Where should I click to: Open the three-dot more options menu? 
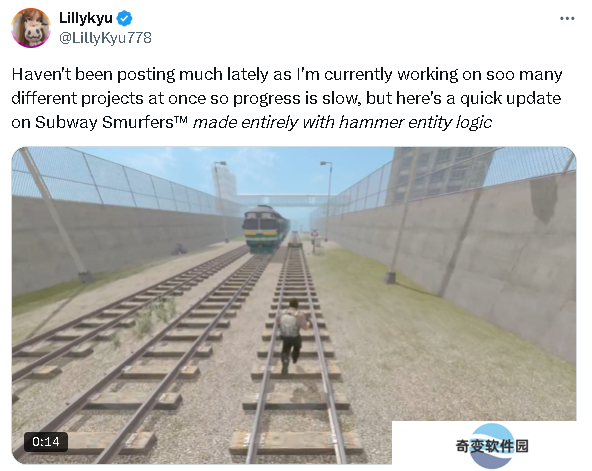tap(567, 18)
